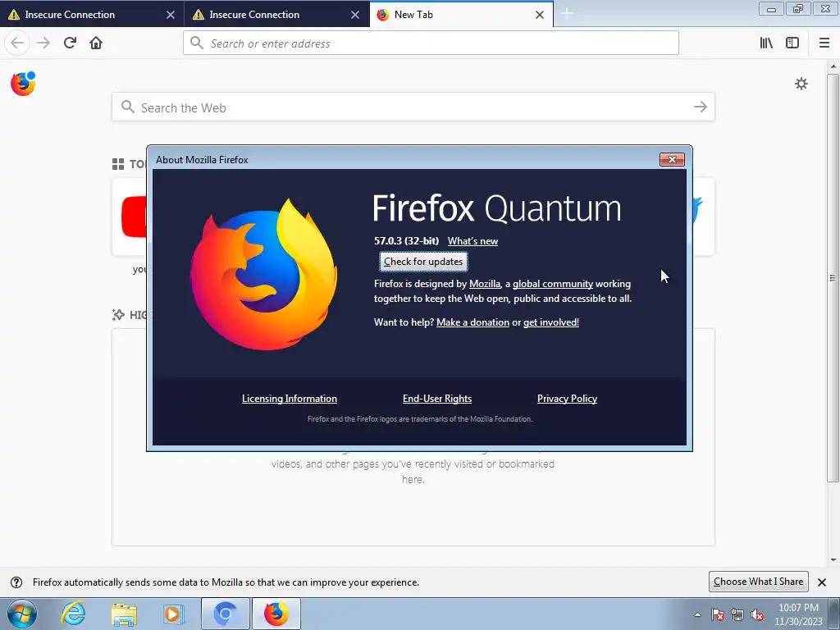Click Check for updates button
The height and width of the screenshot is (630, 840).
423,262
